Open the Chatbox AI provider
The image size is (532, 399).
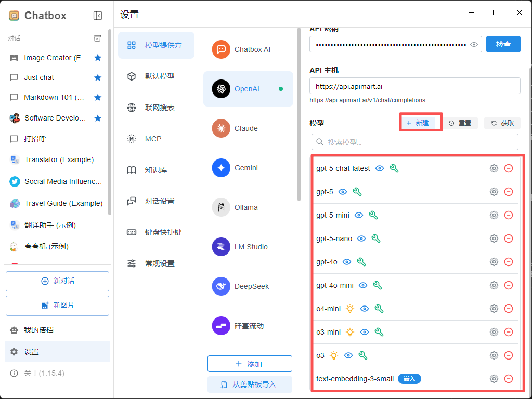click(221, 49)
